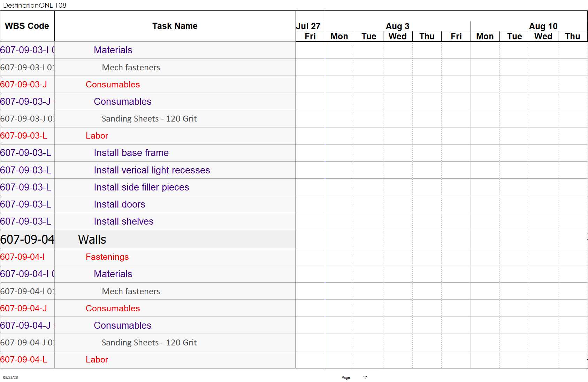The width and height of the screenshot is (588, 382).
Task: Click the Task Name column header
Action: tap(175, 26)
